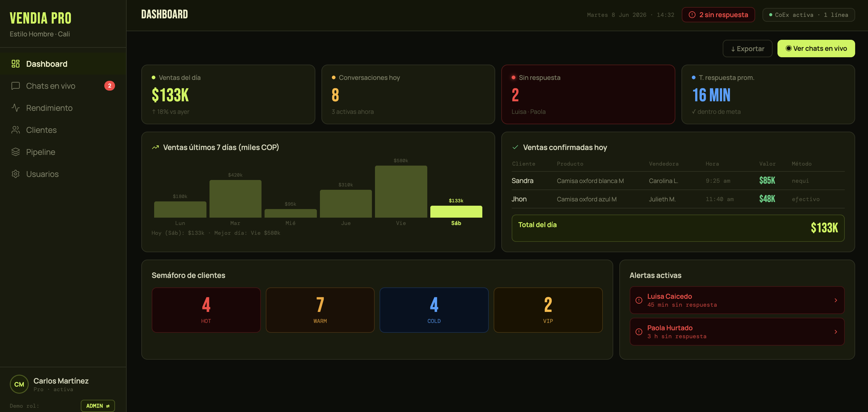Click the VENDIA PRO logo
The height and width of the screenshot is (412, 868).
point(40,18)
